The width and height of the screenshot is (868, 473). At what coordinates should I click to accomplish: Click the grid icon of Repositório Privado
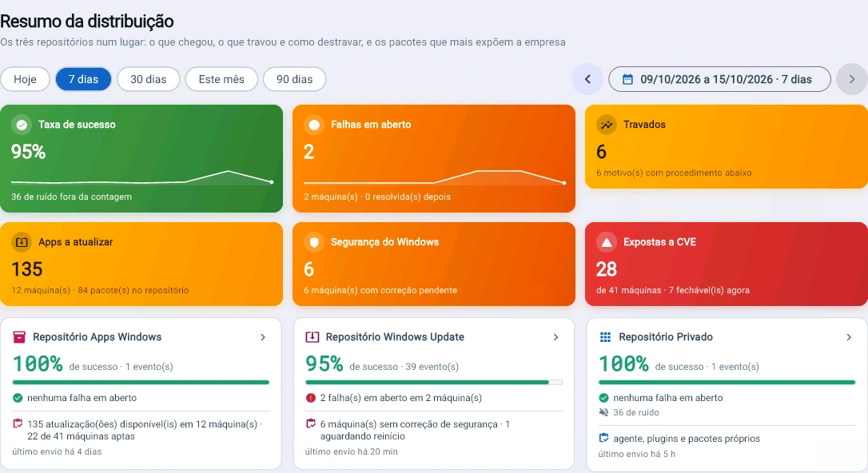(x=606, y=337)
